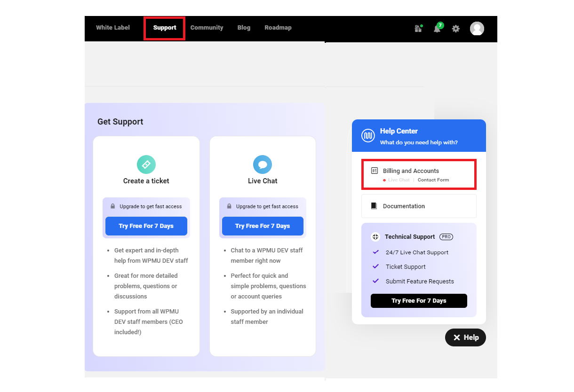
Task: Open the White Label section
Action: coord(112,28)
